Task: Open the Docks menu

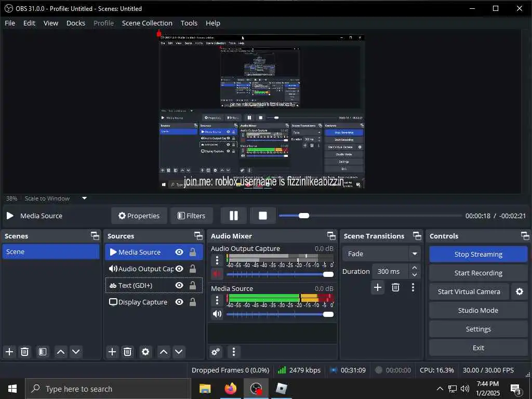Action: click(76, 23)
